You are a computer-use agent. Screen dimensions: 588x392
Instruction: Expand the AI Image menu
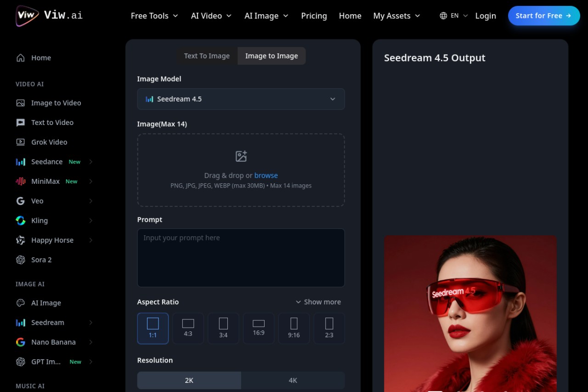pos(266,16)
